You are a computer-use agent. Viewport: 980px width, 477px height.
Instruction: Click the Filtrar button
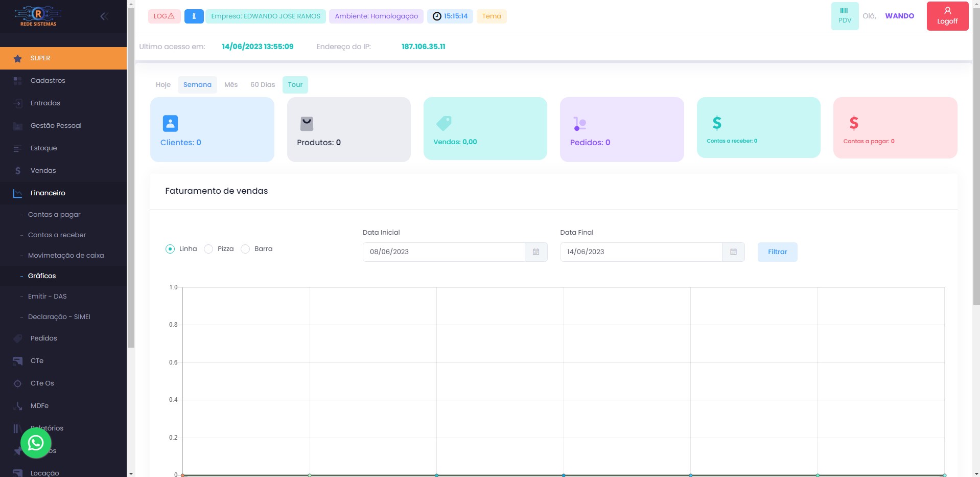coord(777,252)
